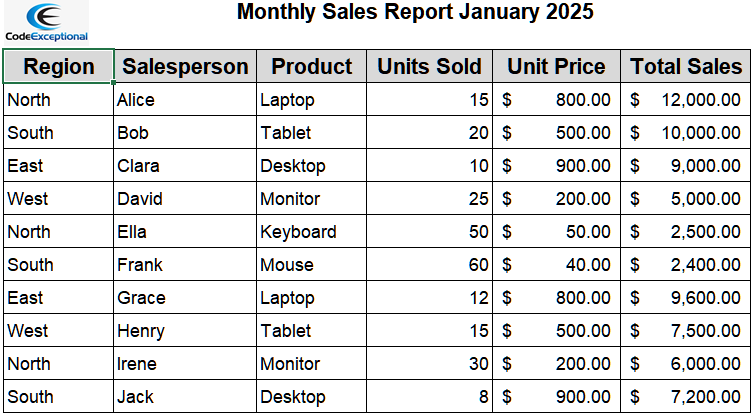Image resolution: width=754 pixels, height=415 pixels.
Task: Select the Henry salesperson cell
Action: pyautogui.click(x=185, y=331)
